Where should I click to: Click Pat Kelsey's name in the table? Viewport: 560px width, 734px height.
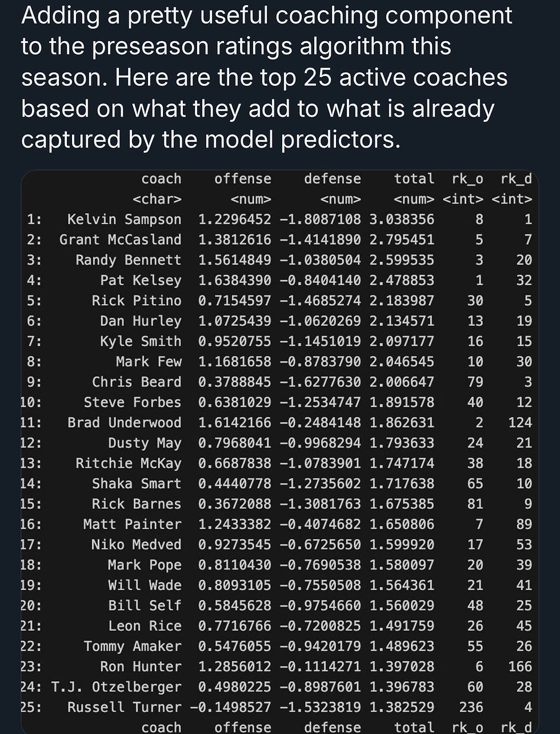pyautogui.click(x=141, y=281)
